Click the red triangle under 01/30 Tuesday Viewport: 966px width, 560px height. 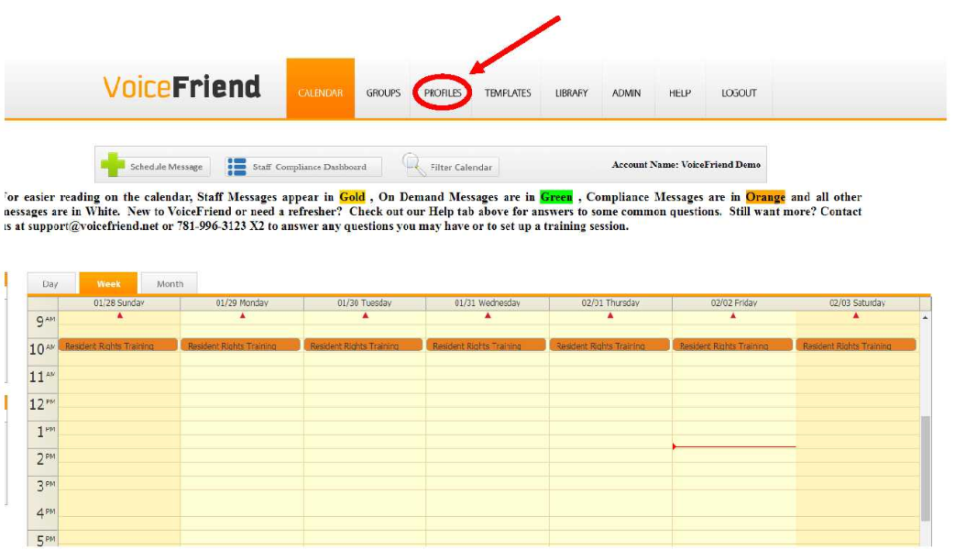coord(366,315)
